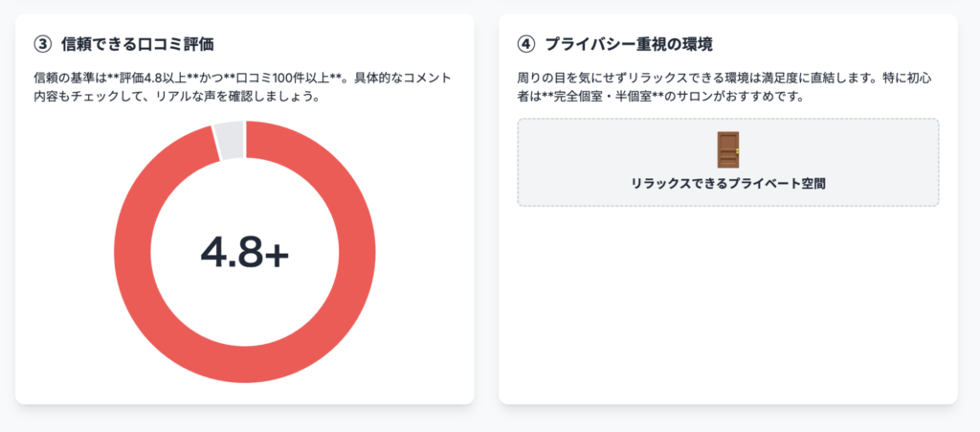Click the リラックスできるプライベート空間 caption
Image resolution: width=980 pixels, height=432 pixels.
click(x=727, y=185)
